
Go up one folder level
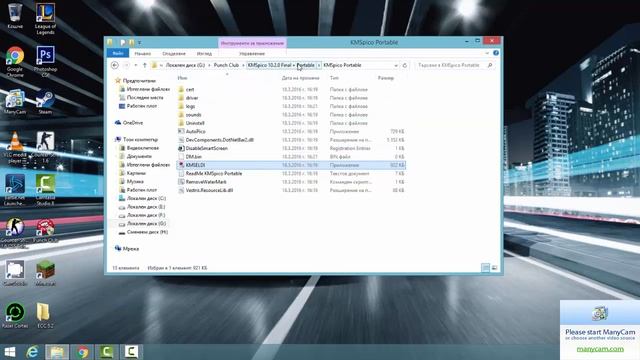pyautogui.click(x=144, y=65)
